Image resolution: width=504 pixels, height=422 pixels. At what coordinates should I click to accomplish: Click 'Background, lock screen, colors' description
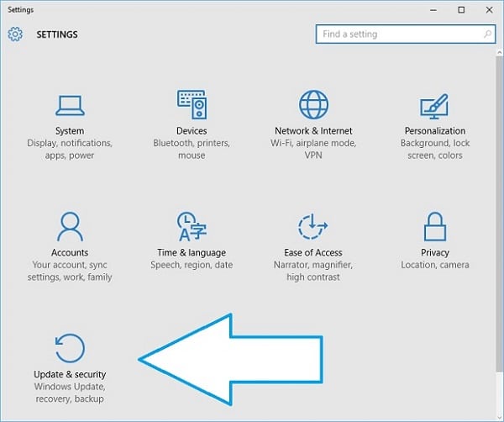(435, 150)
